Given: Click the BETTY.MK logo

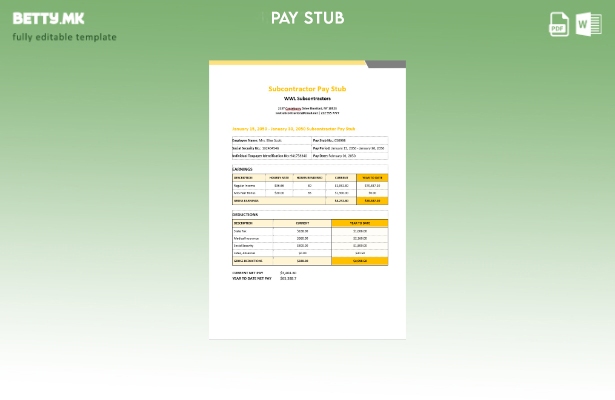Looking at the screenshot, I should [x=48, y=19].
